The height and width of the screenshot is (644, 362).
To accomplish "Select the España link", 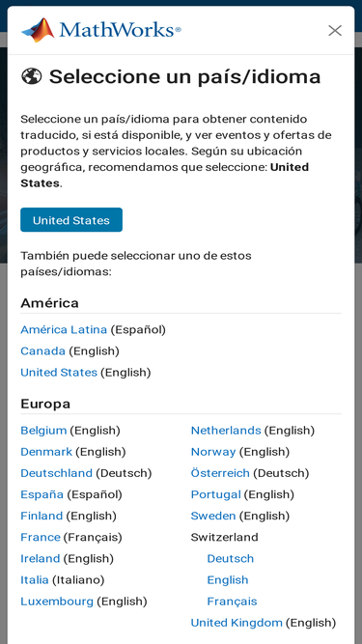I will click(x=42, y=494).
